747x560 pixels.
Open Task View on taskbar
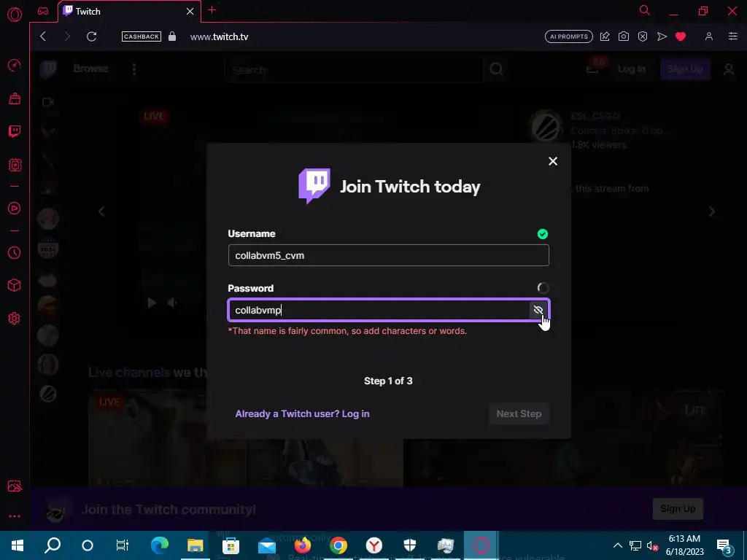pos(123,545)
